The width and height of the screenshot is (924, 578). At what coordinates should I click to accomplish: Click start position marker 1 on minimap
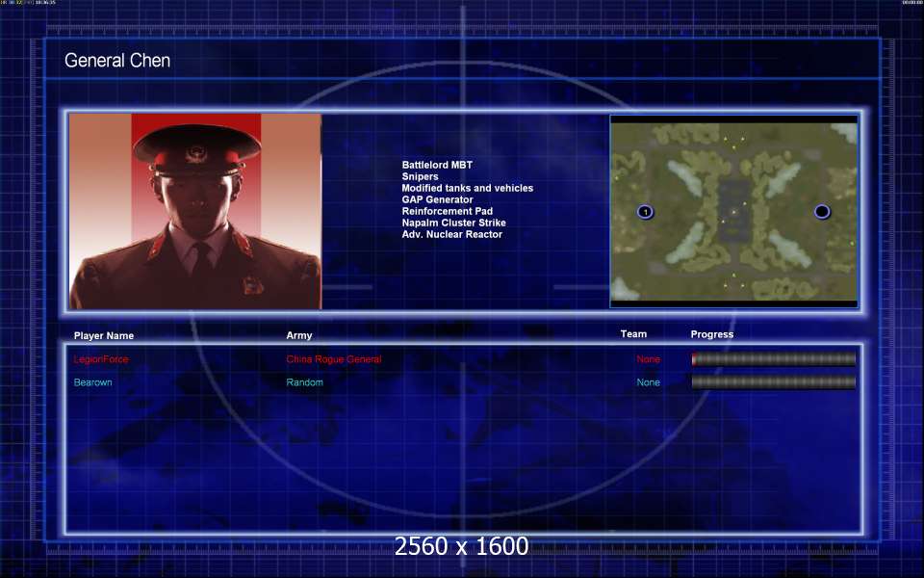coord(645,212)
